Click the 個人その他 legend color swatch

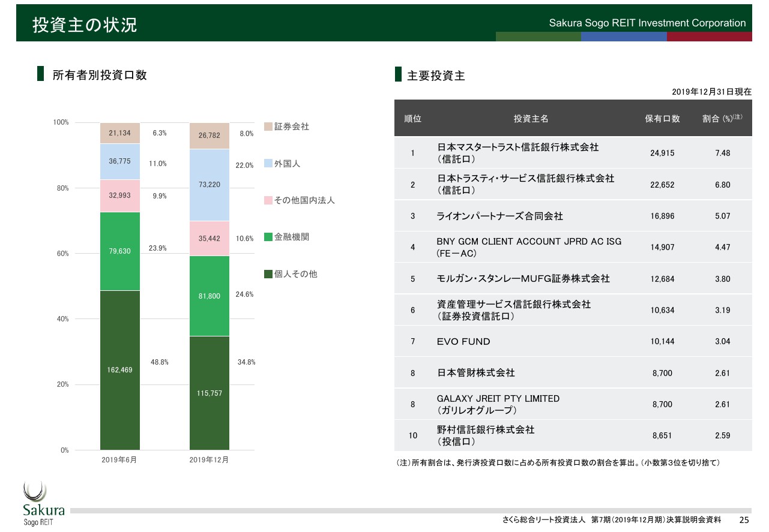[x=268, y=274]
